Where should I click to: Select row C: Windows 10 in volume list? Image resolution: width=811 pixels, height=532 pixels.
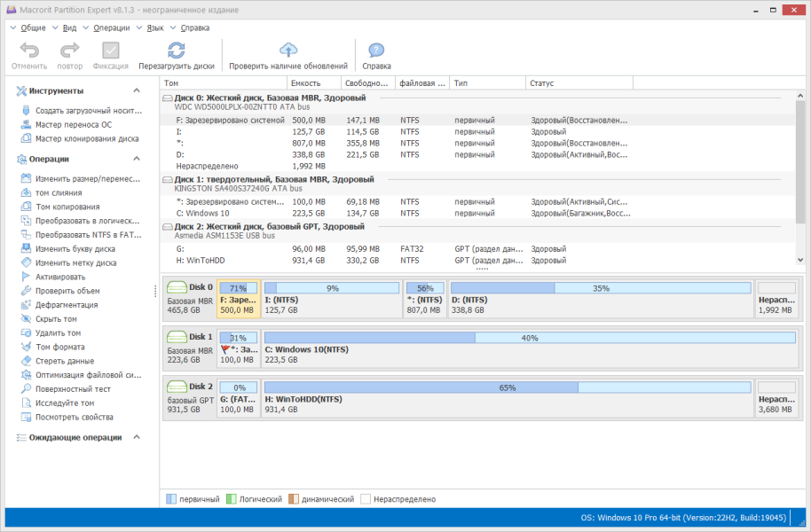pos(477,213)
